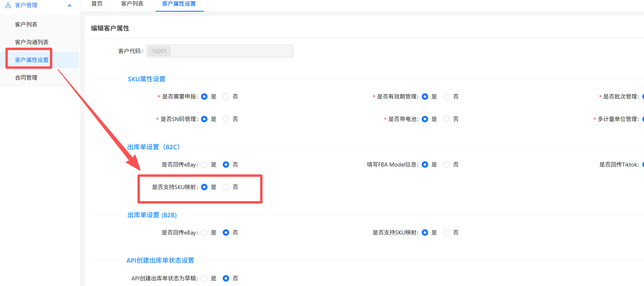Select 是 for B2C 是否回传eBay
The height and width of the screenshot is (286, 644).
(x=204, y=165)
